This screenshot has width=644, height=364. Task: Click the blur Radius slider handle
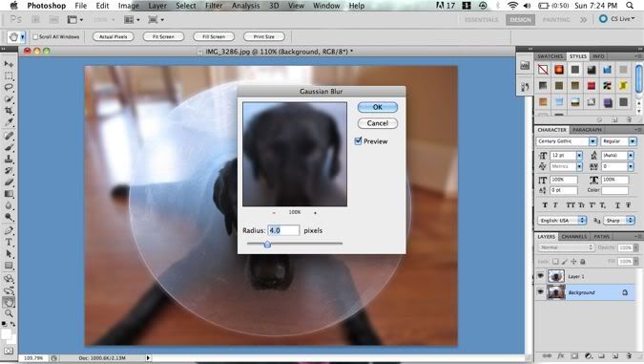(x=267, y=245)
